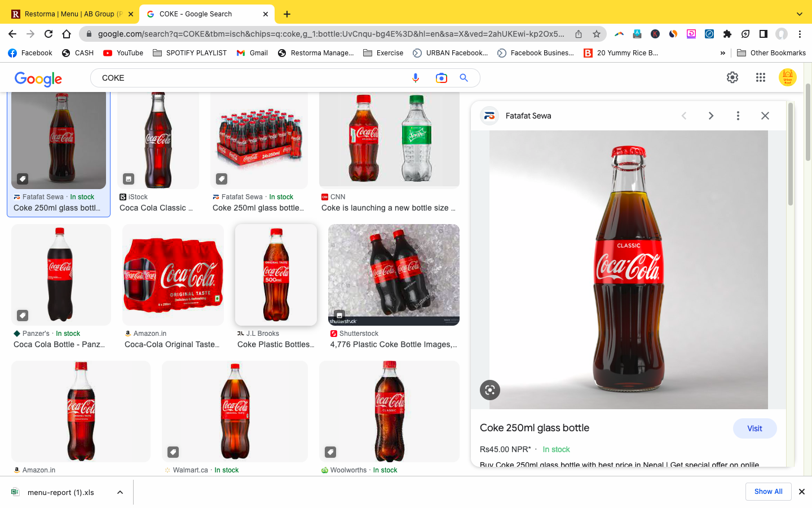Open Chrome side panel icon

coord(764,34)
